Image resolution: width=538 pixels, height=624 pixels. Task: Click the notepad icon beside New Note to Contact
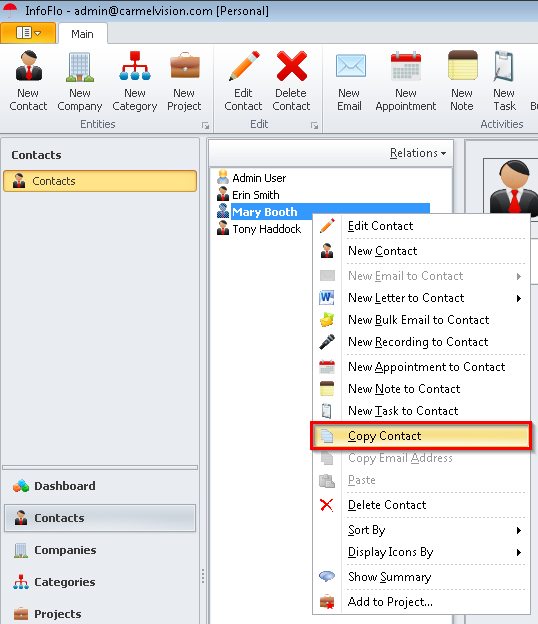pos(327,389)
